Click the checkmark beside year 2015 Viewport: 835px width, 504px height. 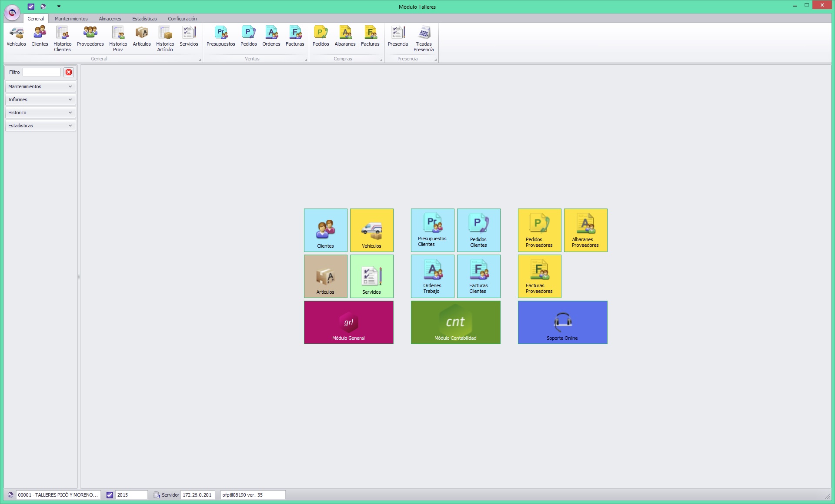click(x=110, y=495)
